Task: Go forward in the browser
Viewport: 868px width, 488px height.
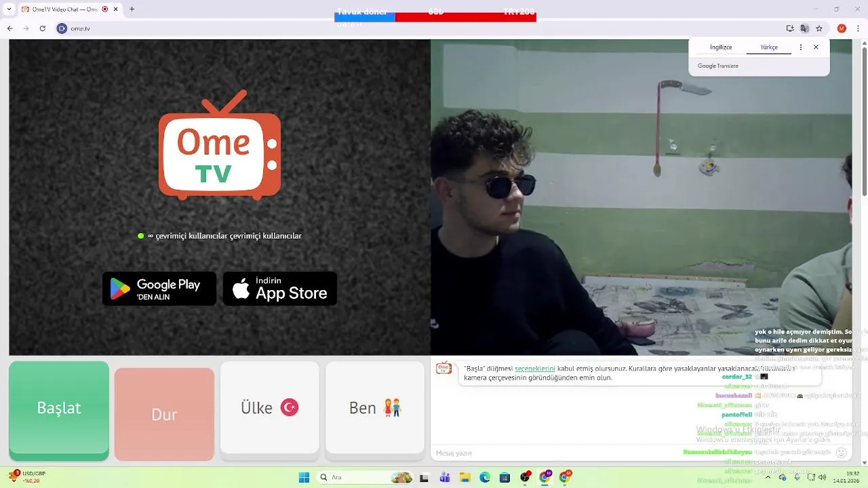Action: pos(26,28)
